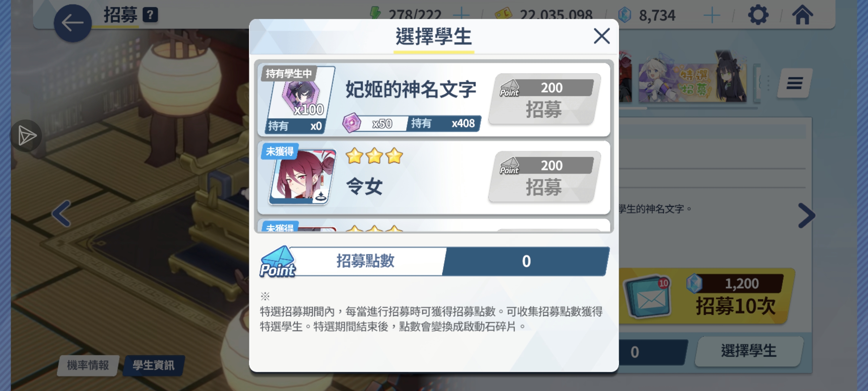
Task: Recruit 妃姬的神名文字 for 200 points
Action: point(544,99)
